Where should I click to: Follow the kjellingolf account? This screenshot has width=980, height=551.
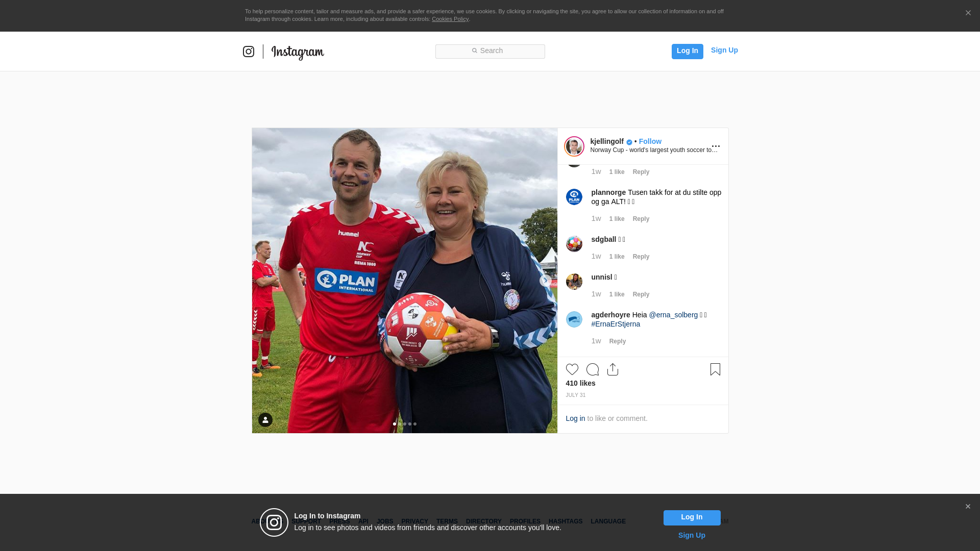click(650, 141)
